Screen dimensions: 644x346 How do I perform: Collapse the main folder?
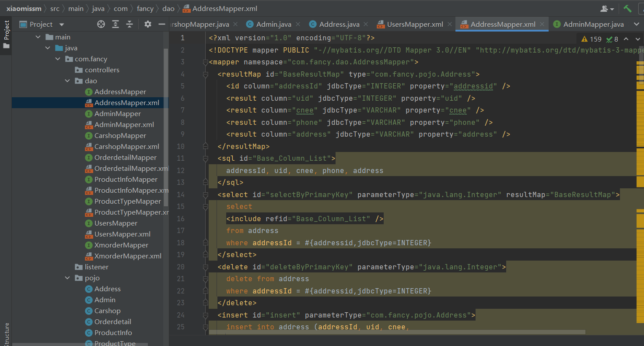[38, 37]
